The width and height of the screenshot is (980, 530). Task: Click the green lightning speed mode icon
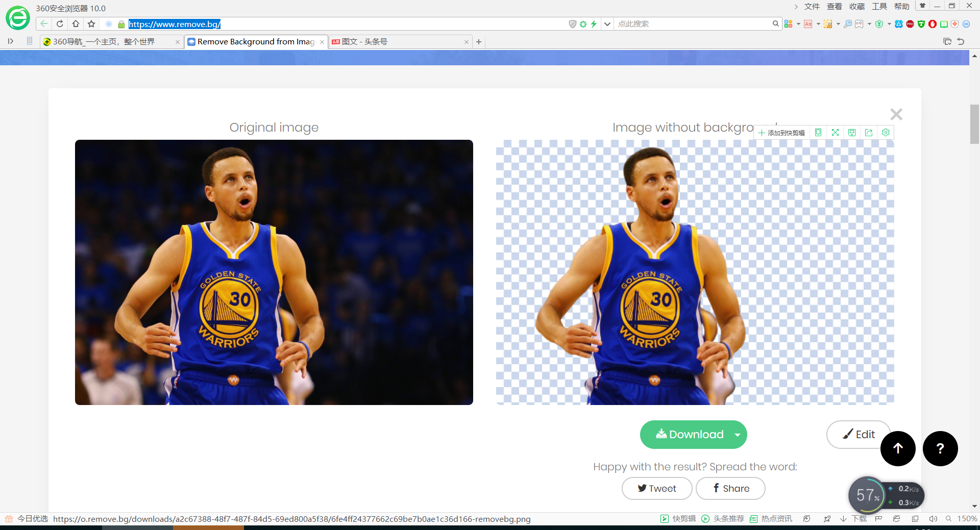tap(594, 24)
